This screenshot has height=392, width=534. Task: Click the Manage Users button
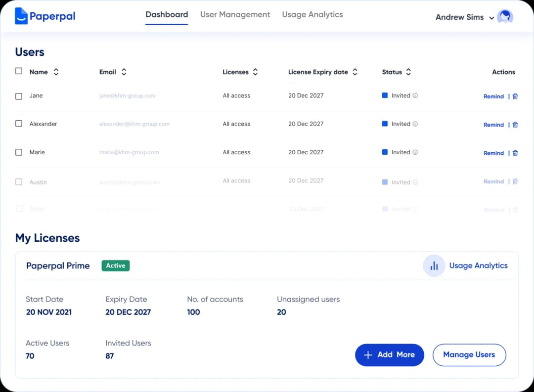point(469,355)
